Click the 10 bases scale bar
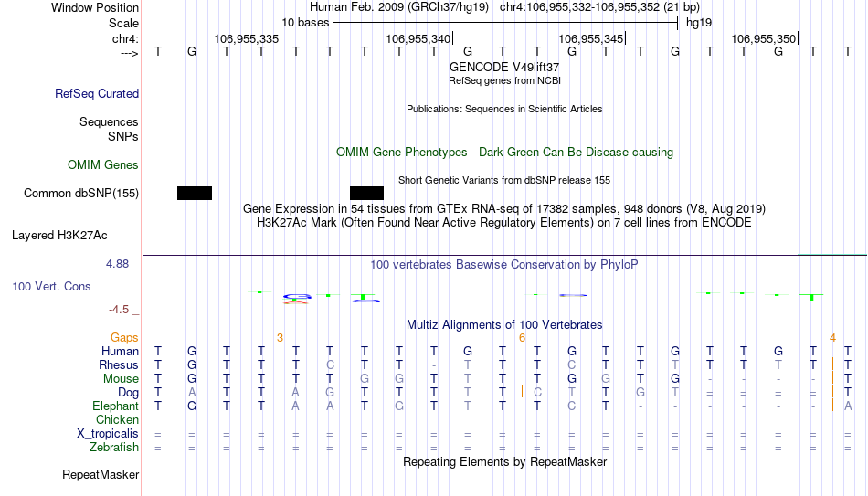The height and width of the screenshot is (496, 868). pyautogui.click(x=505, y=23)
